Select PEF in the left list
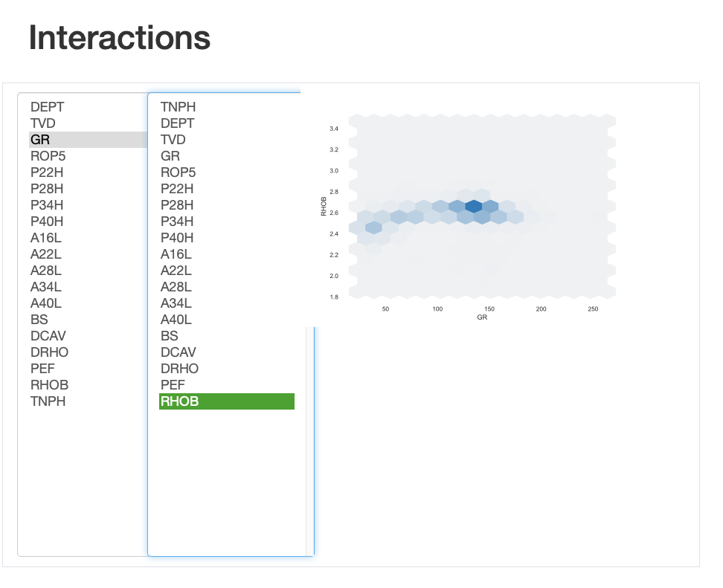 pyautogui.click(x=42, y=369)
